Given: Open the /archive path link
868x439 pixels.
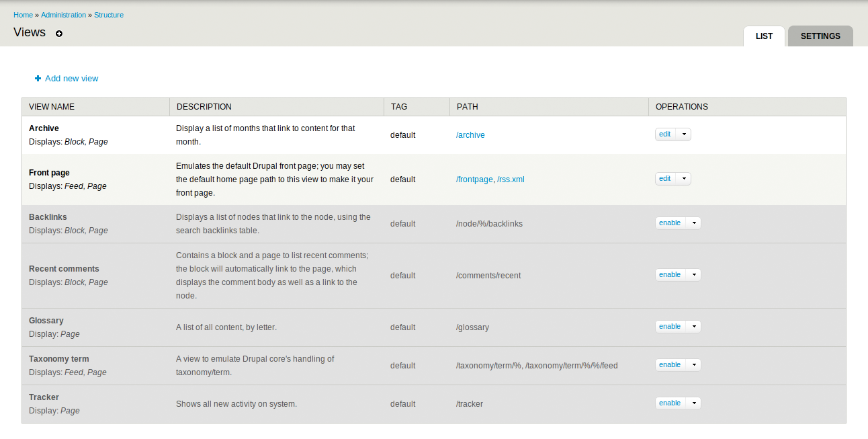Looking at the screenshot, I should 470,135.
